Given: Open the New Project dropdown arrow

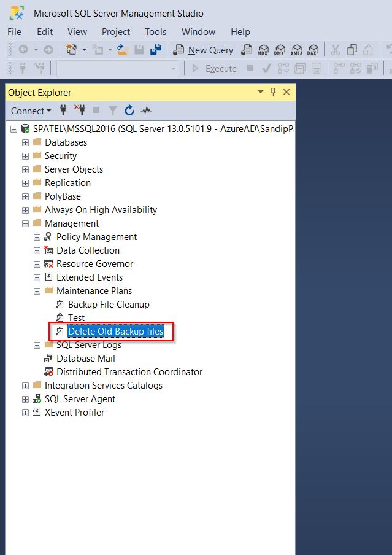Looking at the screenshot, I should point(84,50).
